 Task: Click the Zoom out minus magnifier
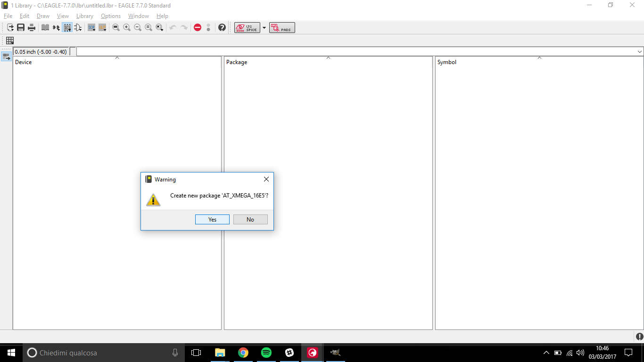(x=138, y=27)
